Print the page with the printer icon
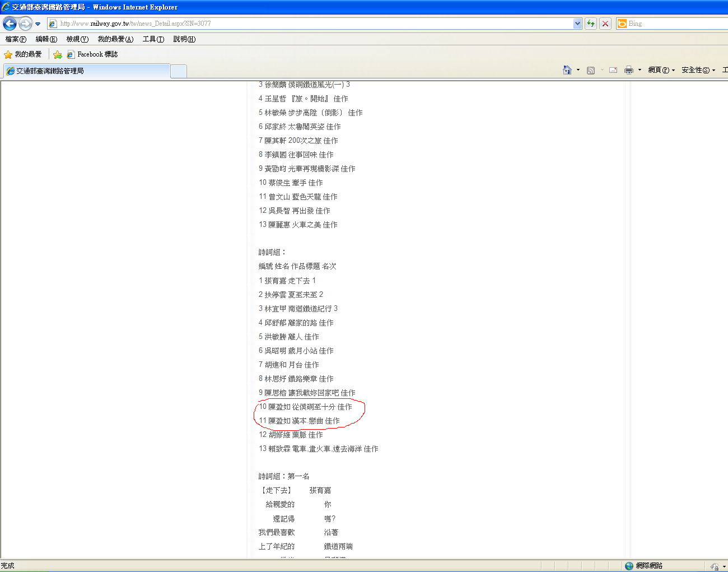 628,70
